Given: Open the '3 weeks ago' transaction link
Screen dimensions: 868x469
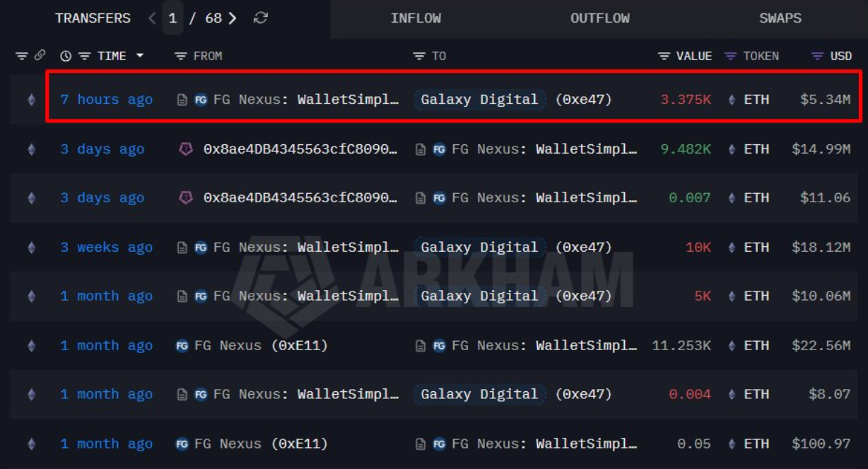Looking at the screenshot, I should [x=106, y=248].
